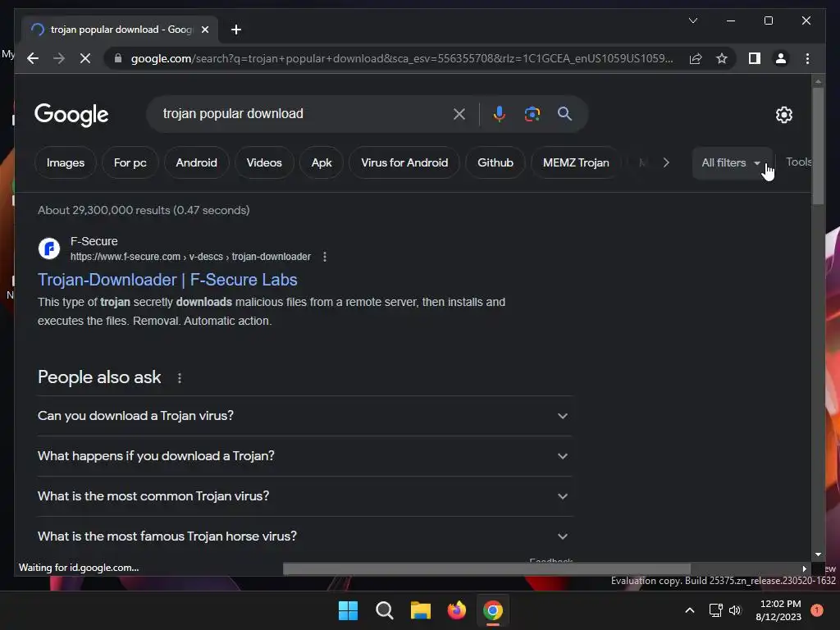This screenshot has height=630, width=840.
Task: Expand Can you download a Trojan virus?
Action: [x=304, y=416]
